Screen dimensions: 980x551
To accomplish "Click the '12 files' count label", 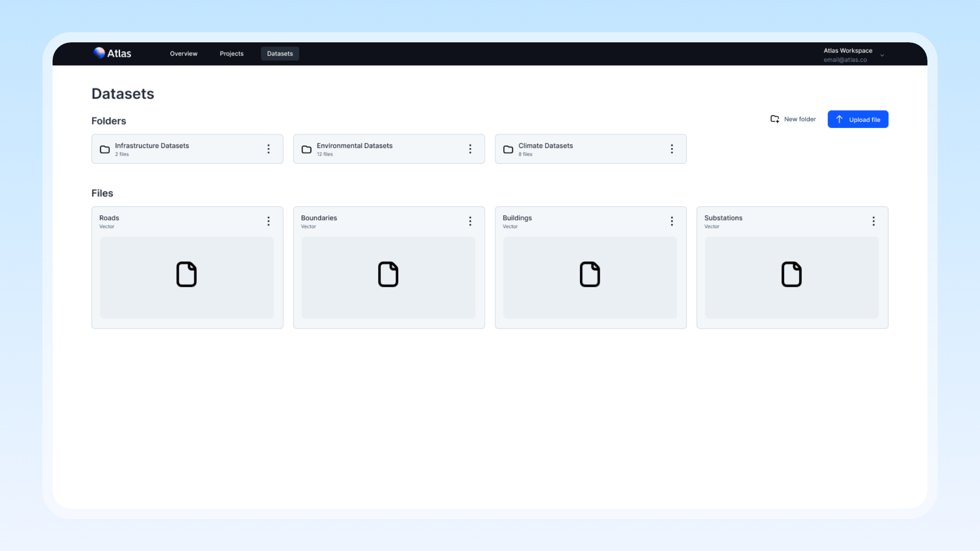I will [x=325, y=154].
